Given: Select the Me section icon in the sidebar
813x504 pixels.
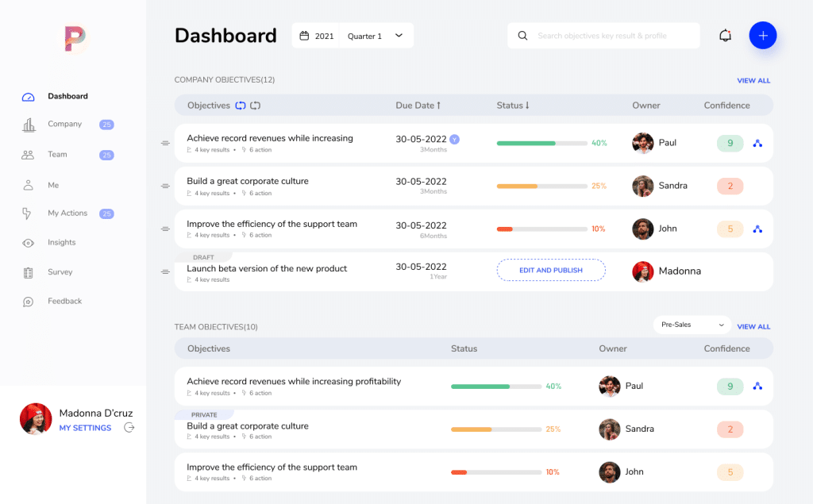Looking at the screenshot, I should 28,184.
